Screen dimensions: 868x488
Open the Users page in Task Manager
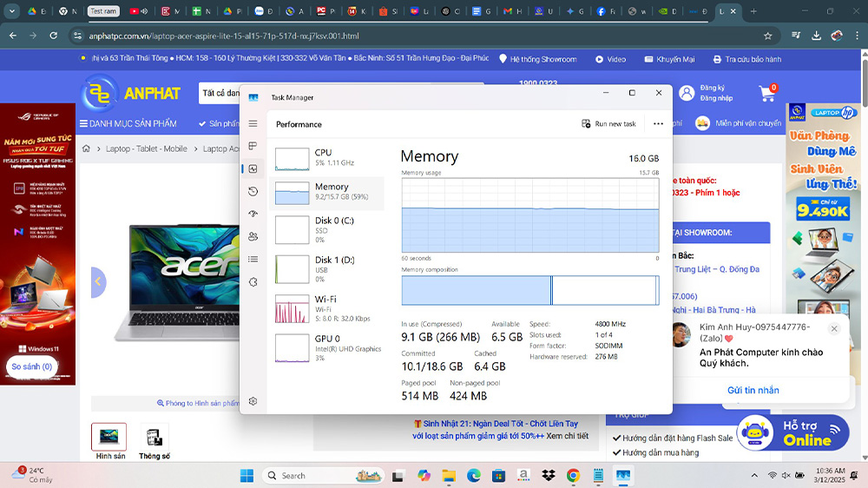click(253, 236)
